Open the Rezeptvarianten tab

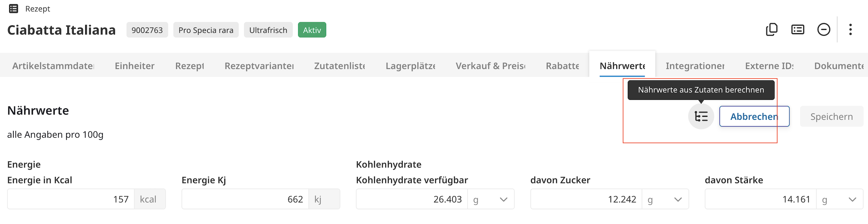[259, 66]
